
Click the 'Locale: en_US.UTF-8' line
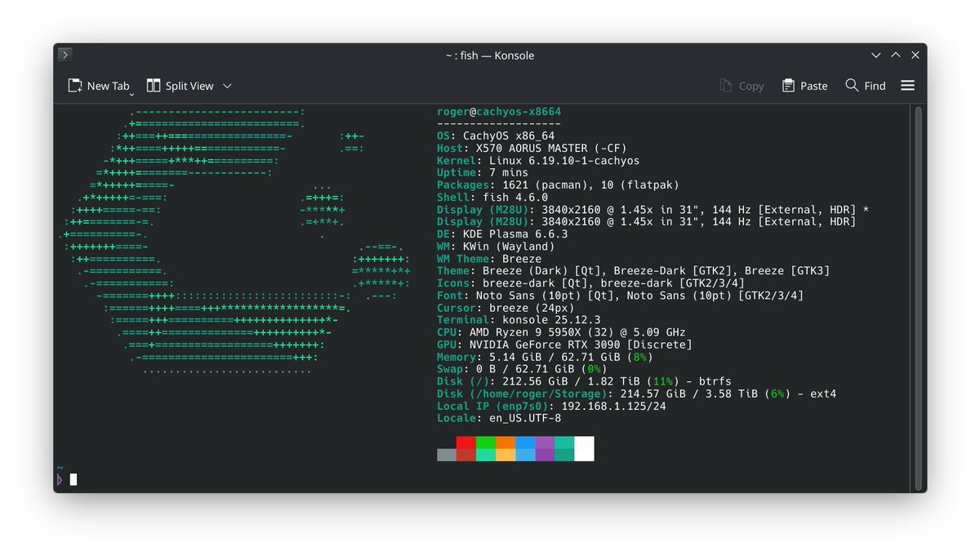[x=499, y=419]
